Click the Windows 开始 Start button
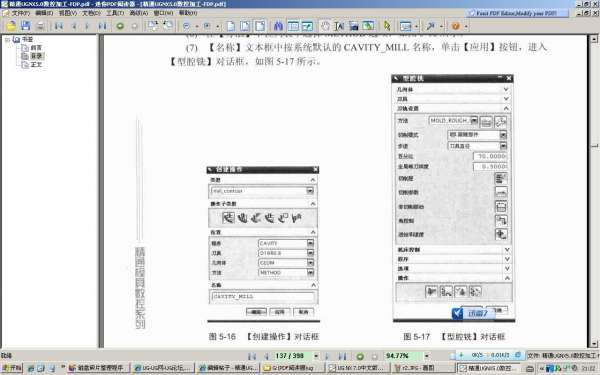The width and height of the screenshot is (600, 375). [x=12, y=368]
